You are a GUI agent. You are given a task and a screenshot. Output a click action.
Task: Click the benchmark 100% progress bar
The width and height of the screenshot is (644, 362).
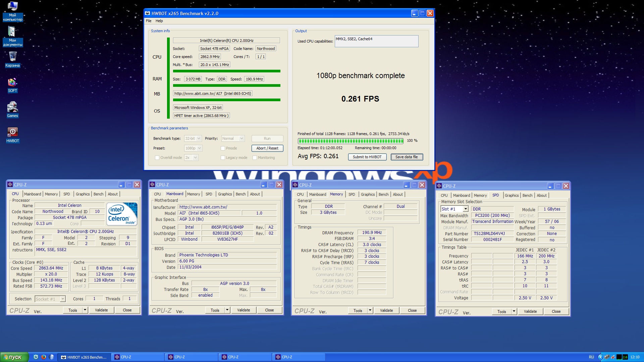(x=351, y=141)
